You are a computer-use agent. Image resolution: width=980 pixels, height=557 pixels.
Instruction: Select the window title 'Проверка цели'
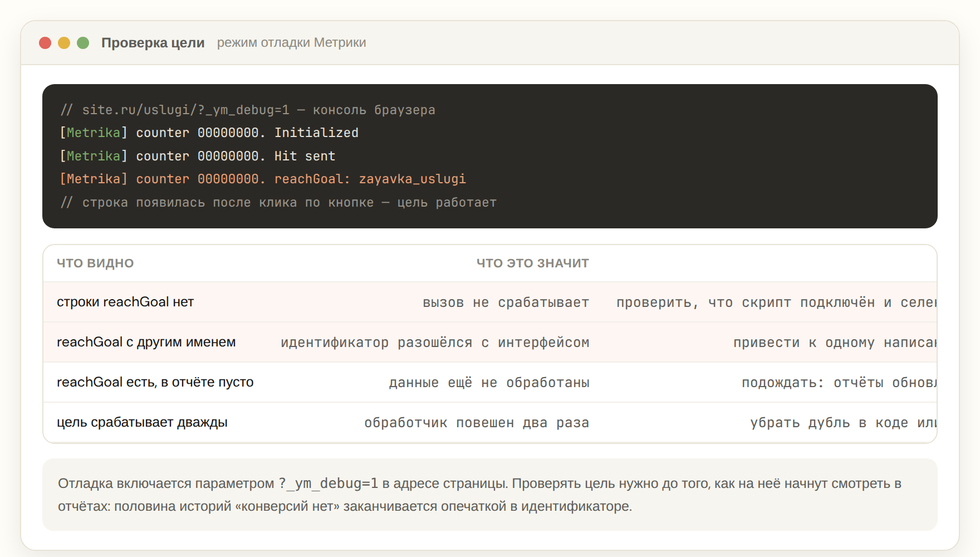(153, 43)
